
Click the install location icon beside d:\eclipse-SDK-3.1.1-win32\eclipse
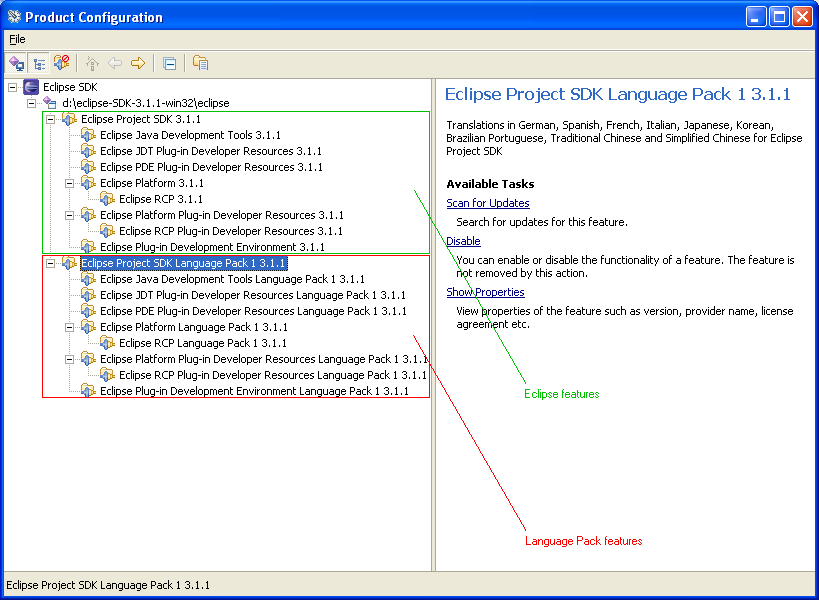click(50, 103)
